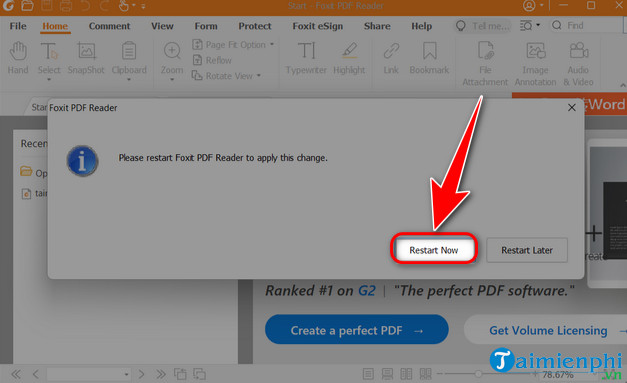Choose the Typewriter tool
The width and height of the screenshot is (627, 383).
pyautogui.click(x=306, y=58)
